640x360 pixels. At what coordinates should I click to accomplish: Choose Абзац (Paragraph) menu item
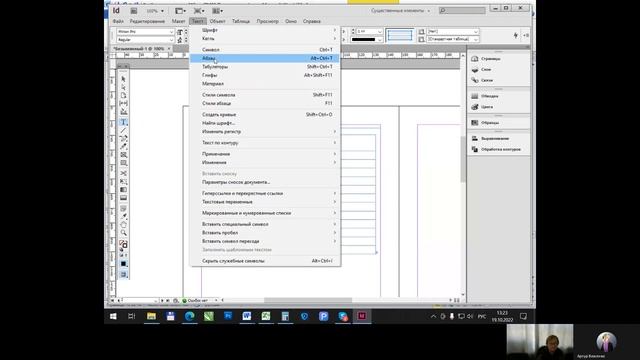click(x=265, y=58)
